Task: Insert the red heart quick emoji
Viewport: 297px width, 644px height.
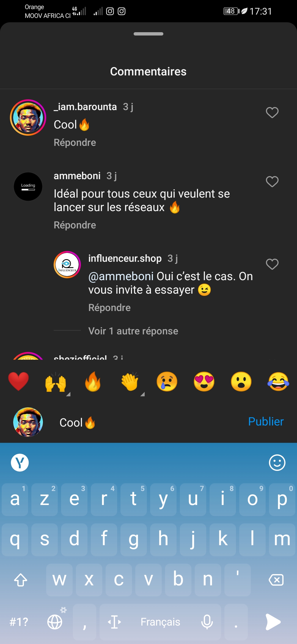Action: tap(18, 381)
